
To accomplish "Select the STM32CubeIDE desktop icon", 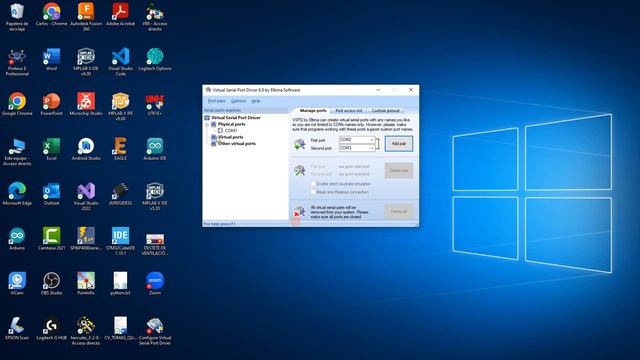I will tap(120, 242).
